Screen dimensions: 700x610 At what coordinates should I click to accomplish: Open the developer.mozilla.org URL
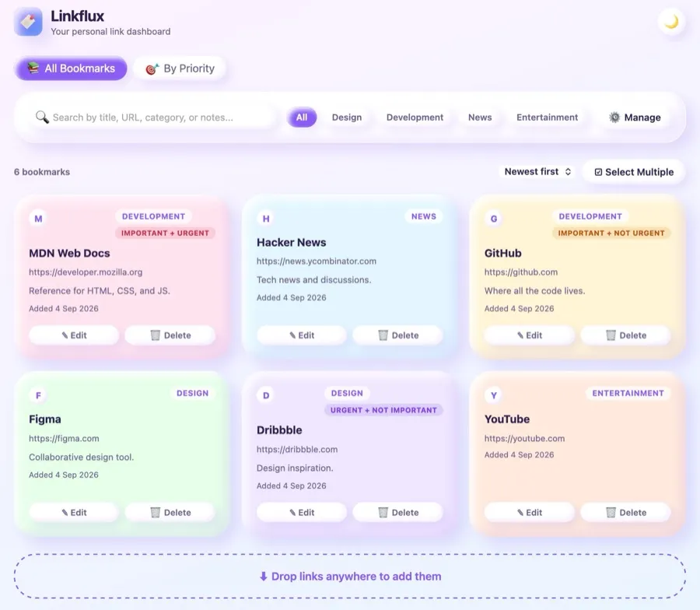(86, 272)
